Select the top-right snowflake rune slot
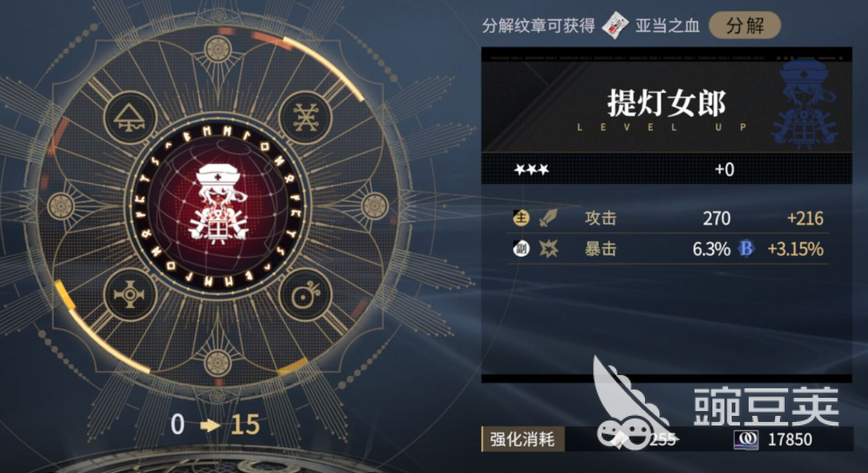 [x=306, y=117]
